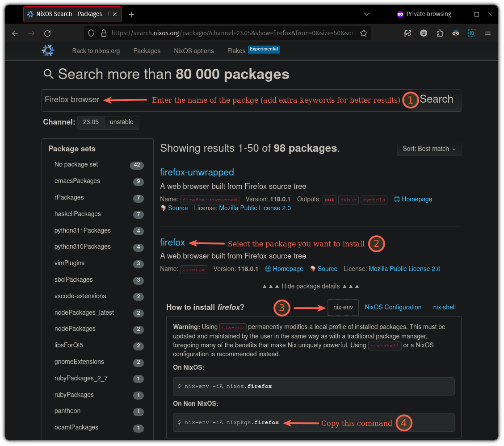Click the shield tracking protection icon
The height and width of the screenshot is (446, 504).
[x=91, y=33]
